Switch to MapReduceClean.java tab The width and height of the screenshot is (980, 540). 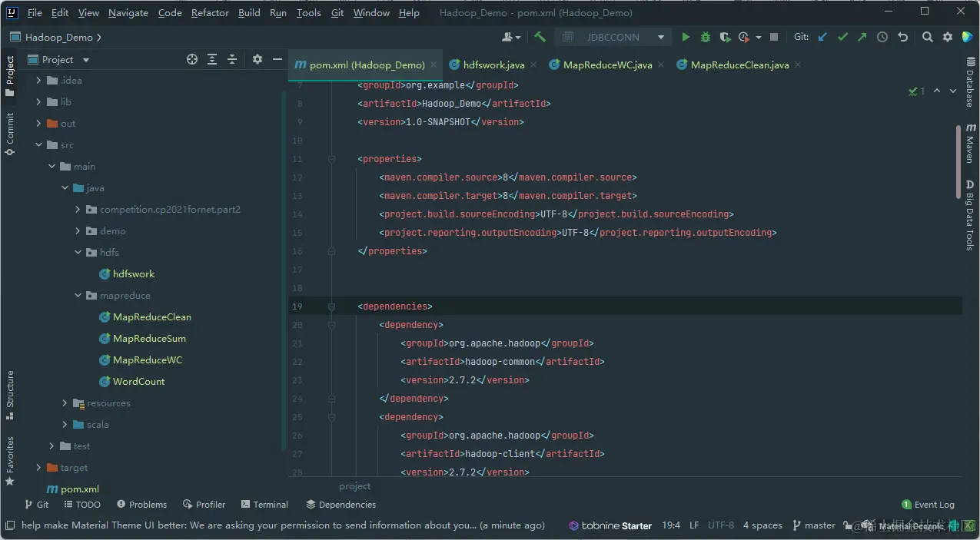740,65
